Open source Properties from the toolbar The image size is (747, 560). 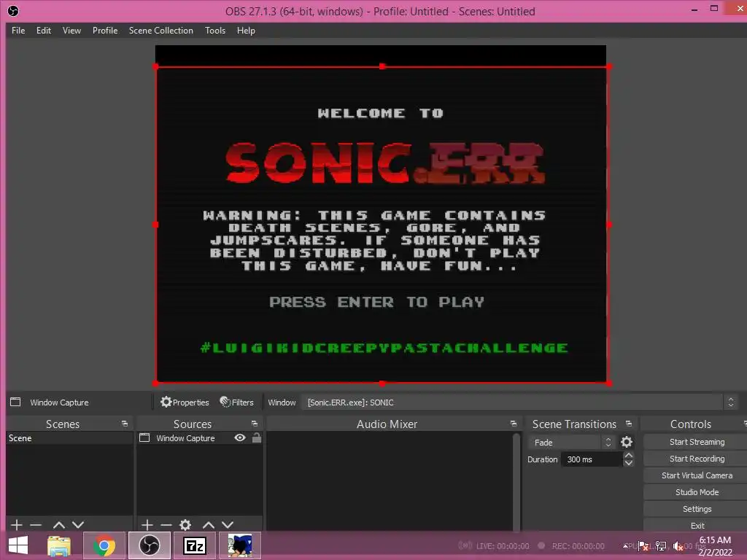[x=185, y=402]
